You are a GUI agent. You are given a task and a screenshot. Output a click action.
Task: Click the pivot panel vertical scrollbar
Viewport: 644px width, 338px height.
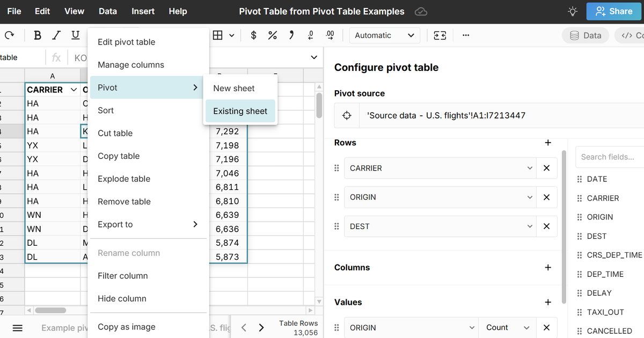tap(564, 227)
